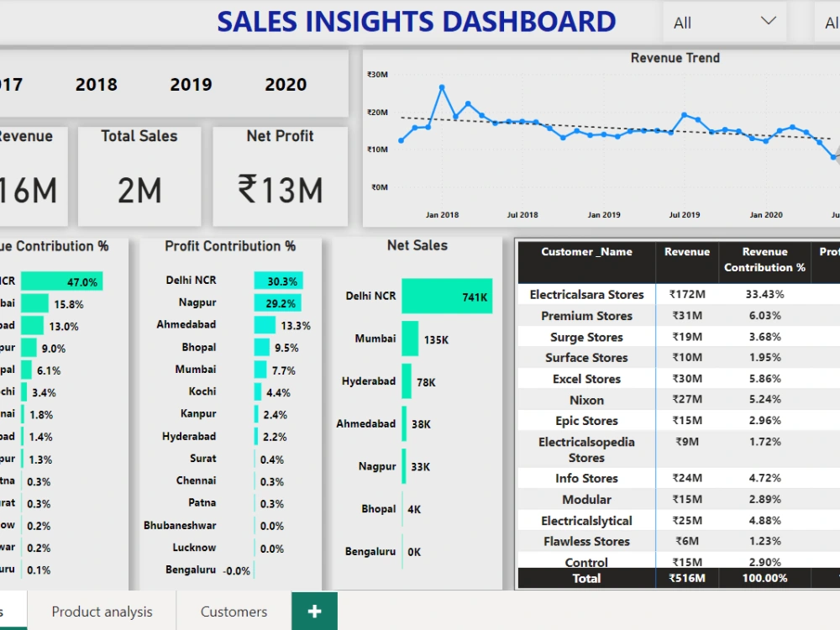Viewport: 840px width, 630px height.
Task: Select the 2020 year button
Action: click(x=285, y=84)
